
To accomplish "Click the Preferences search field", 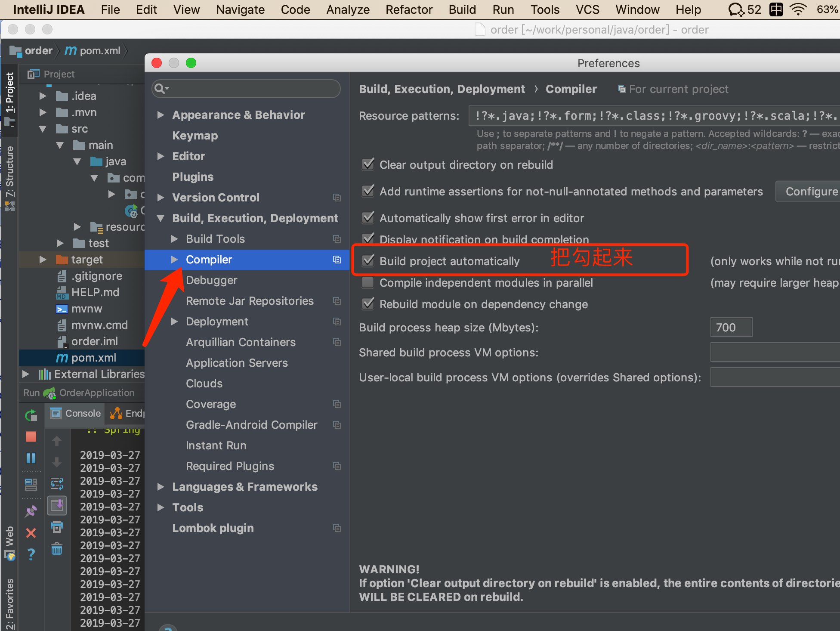I will 250,89.
